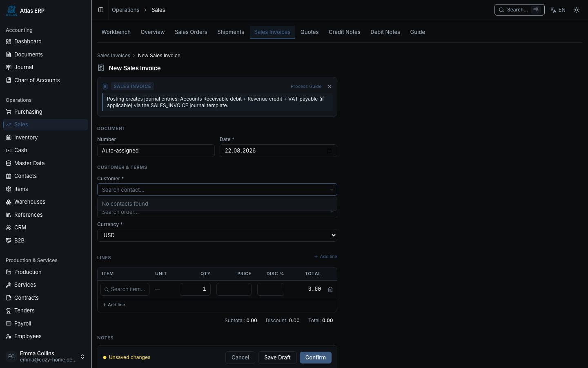Delete the invoice line with trash icon
588x368 pixels.
(330, 289)
